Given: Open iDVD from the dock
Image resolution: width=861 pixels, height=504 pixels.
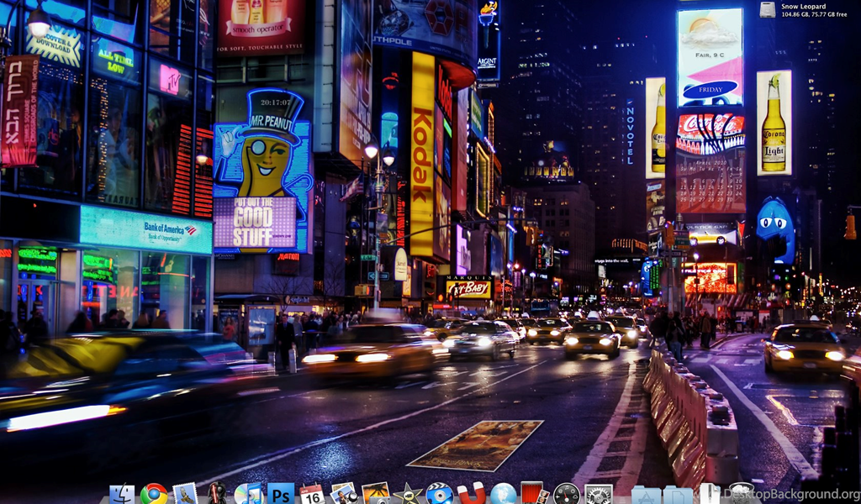Looking at the screenshot, I should pyautogui.click(x=439, y=494).
